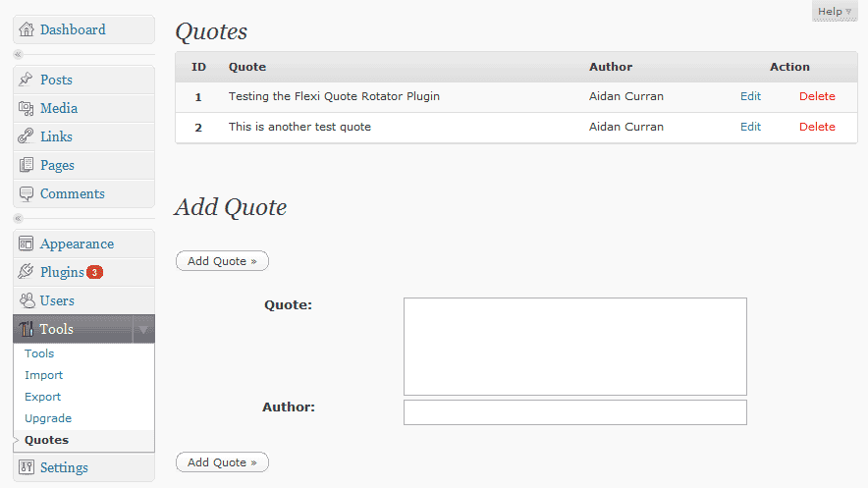Click the Appearance icon in sidebar
Viewport: 868px width, 488px height.
pyautogui.click(x=27, y=244)
